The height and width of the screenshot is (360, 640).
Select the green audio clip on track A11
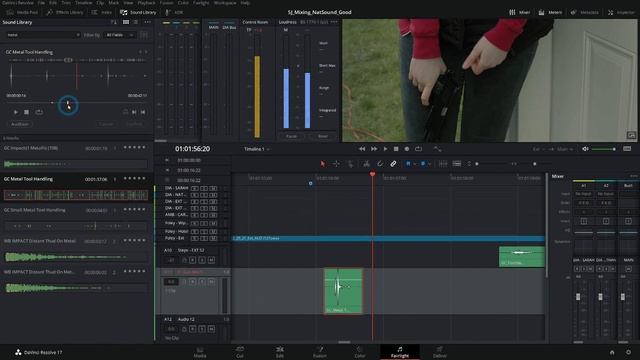click(343, 291)
